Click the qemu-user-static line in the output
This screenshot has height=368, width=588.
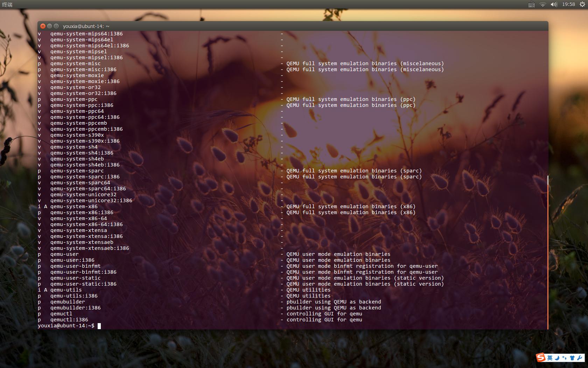[76, 278]
